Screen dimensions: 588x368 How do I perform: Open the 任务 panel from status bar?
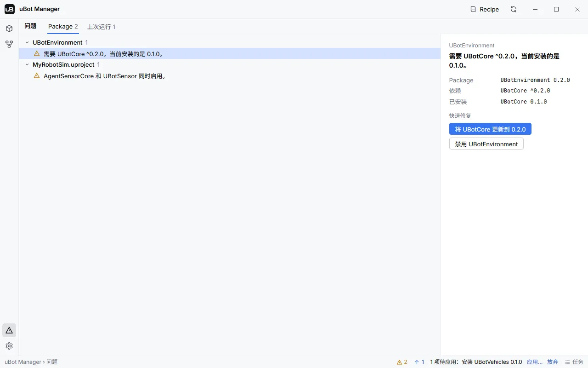[574, 362]
